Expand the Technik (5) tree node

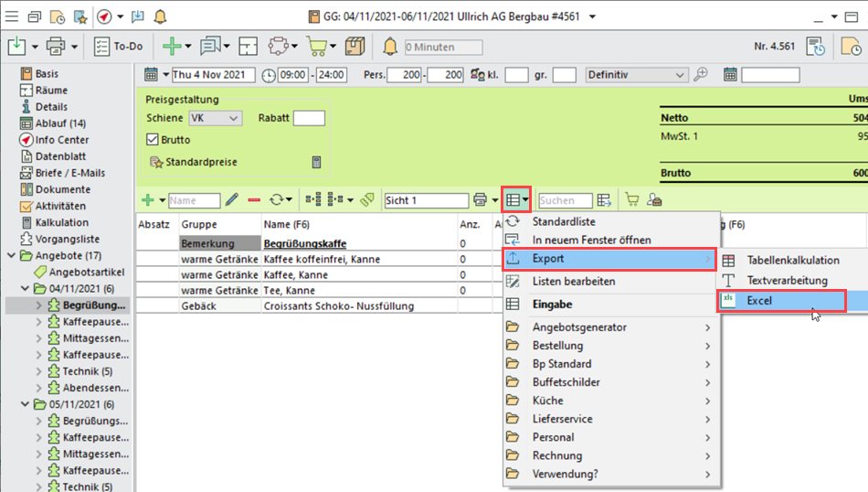(38, 371)
